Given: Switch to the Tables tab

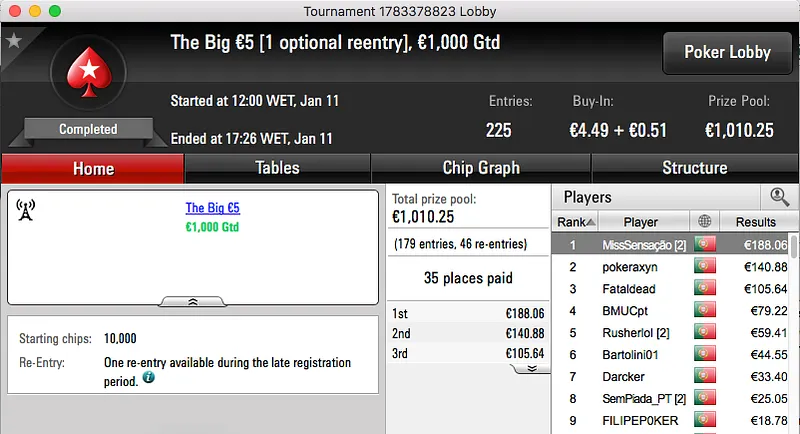Looking at the screenshot, I should coord(277,168).
